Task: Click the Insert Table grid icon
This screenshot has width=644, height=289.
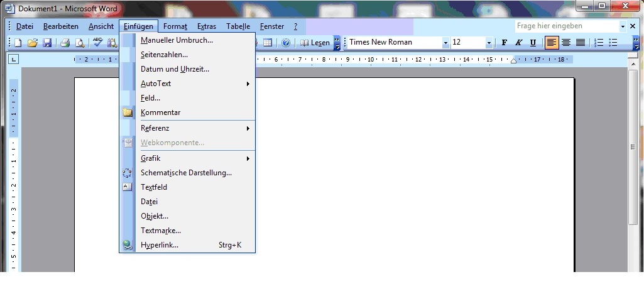Action: [x=268, y=43]
